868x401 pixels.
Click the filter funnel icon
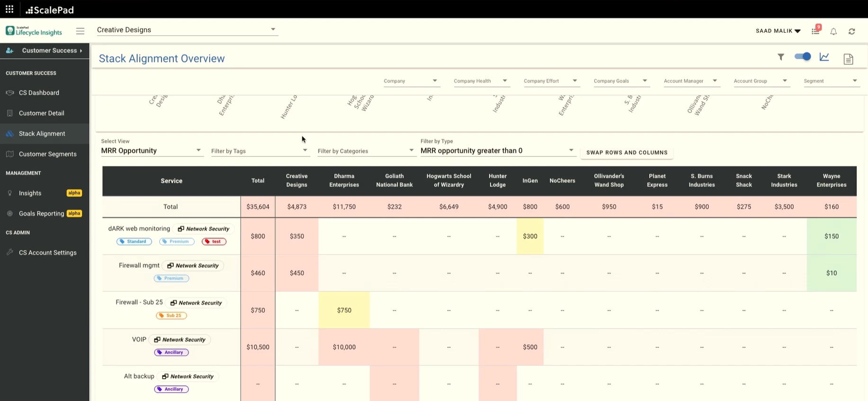(x=781, y=57)
